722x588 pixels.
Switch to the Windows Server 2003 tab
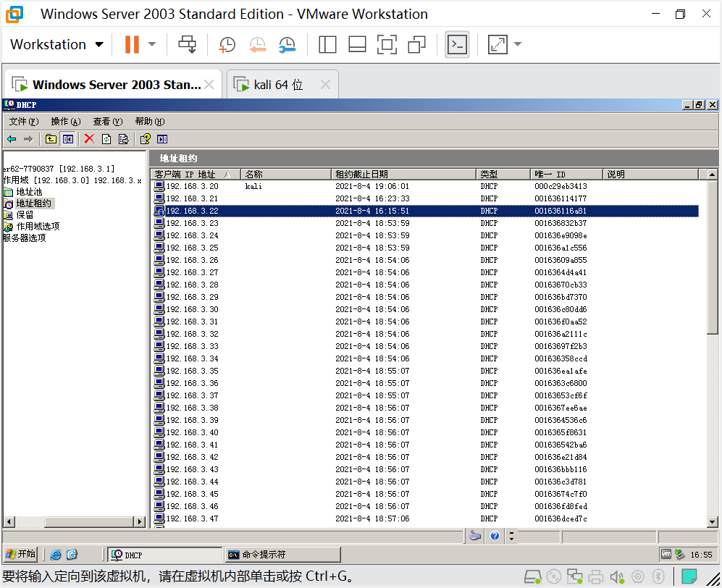tap(113, 85)
